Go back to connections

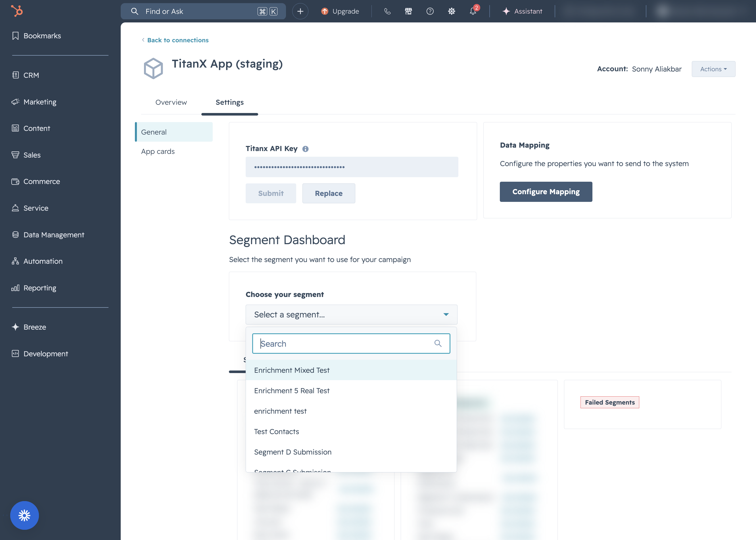click(x=175, y=40)
